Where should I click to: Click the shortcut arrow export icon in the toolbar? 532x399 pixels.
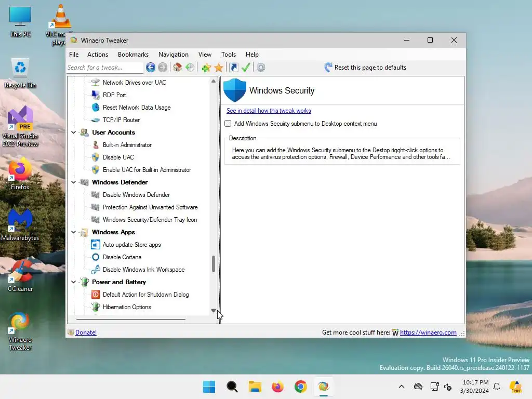(234, 68)
